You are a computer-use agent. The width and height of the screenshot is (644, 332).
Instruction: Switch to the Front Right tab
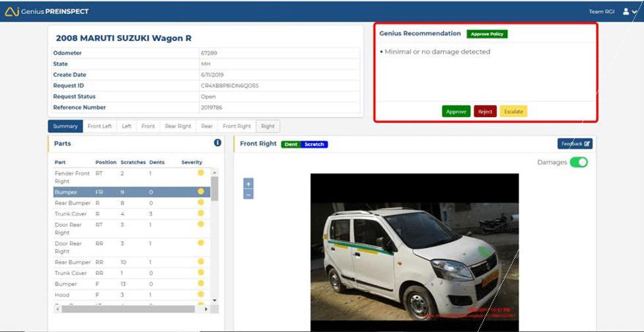click(236, 126)
